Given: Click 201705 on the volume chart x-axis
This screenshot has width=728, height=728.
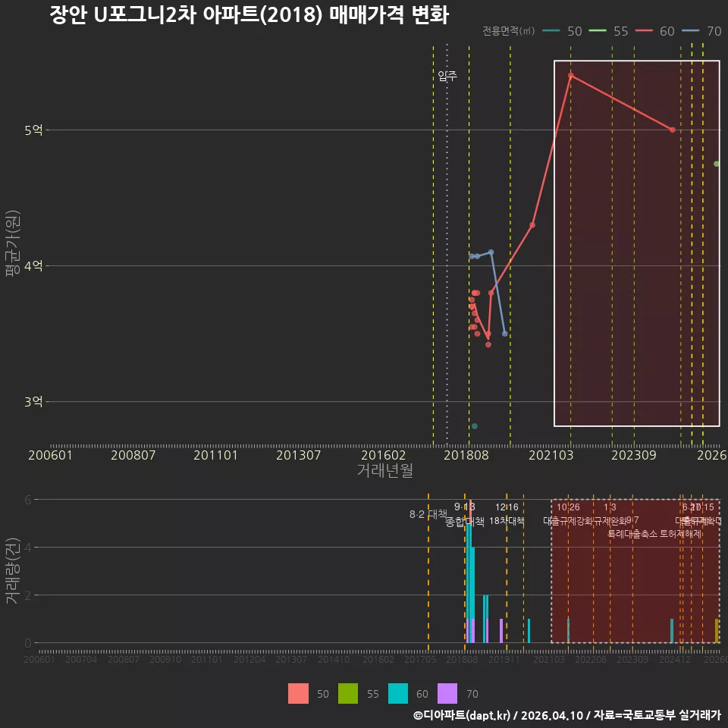Looking at the screenshot, I should click(x=419, y=659).
